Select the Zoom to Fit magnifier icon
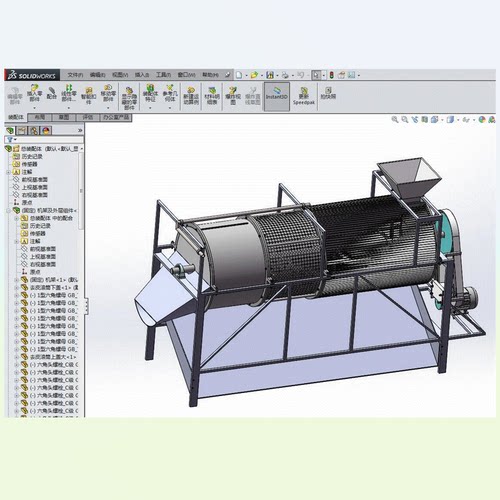Viewport: 500px width, 500px height. (395, 119)
